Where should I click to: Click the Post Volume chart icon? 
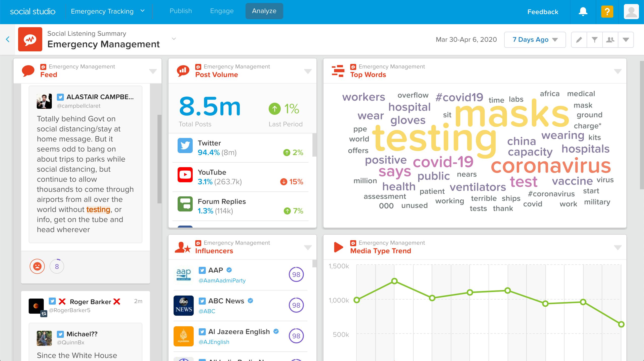point(183,71)
